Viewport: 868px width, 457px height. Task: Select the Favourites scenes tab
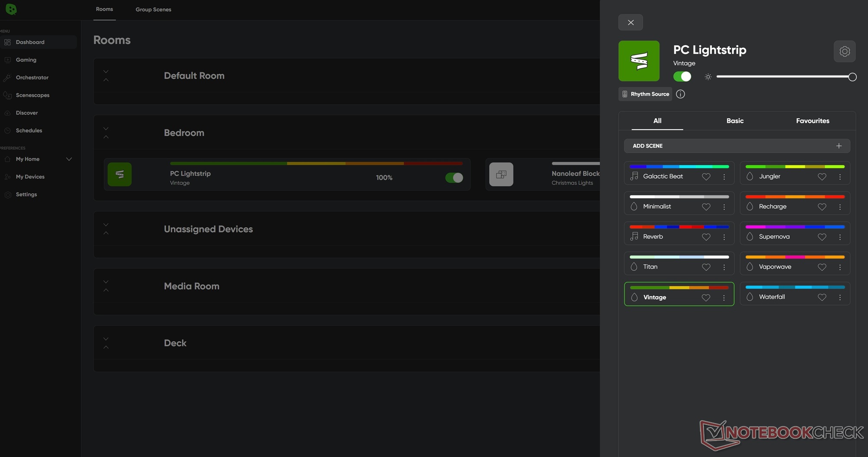(812, 121)
